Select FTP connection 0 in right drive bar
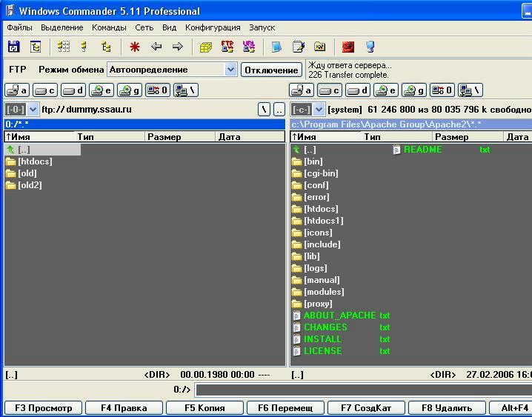 click(442, 90)
